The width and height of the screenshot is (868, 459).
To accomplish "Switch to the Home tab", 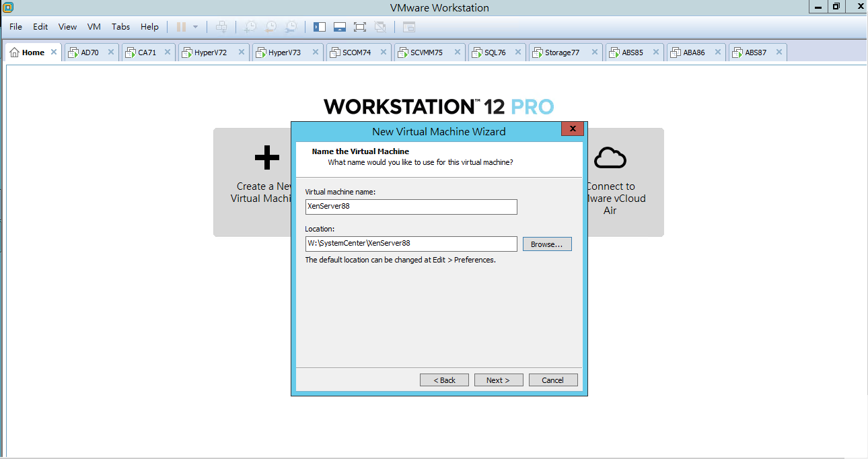I will (x=33, y=52).
